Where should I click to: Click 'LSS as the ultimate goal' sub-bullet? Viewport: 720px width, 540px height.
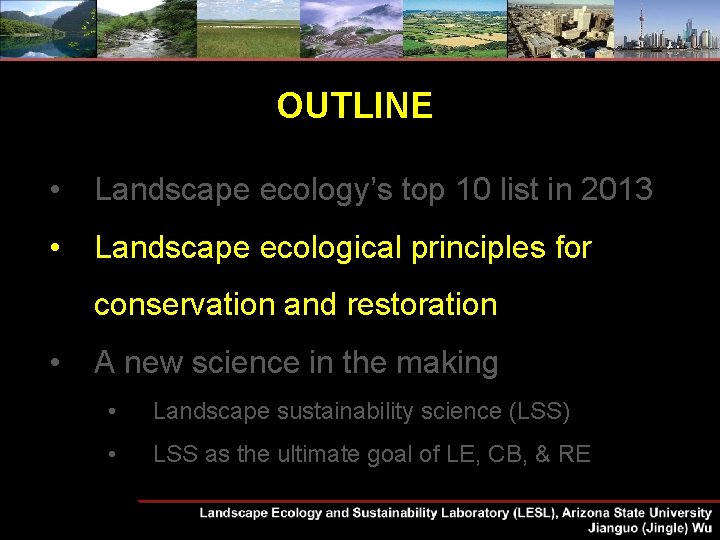coord(372,454)
